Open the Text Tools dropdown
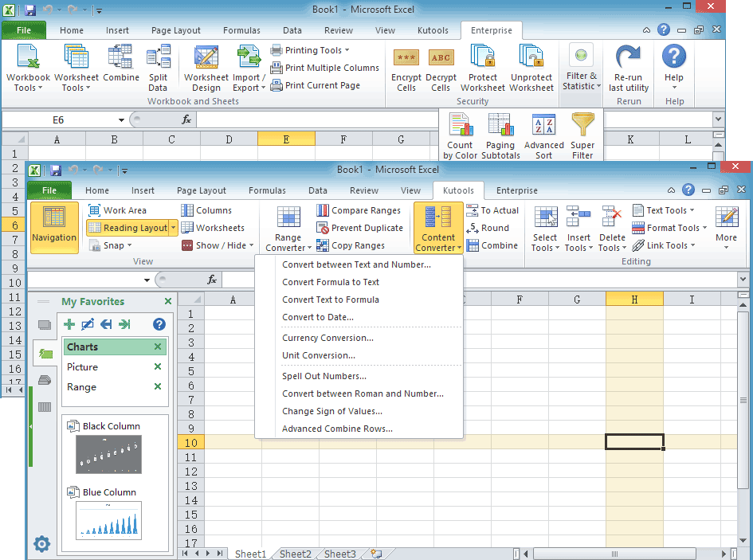Viewport: 753px width, 560px height. point(664,210)
